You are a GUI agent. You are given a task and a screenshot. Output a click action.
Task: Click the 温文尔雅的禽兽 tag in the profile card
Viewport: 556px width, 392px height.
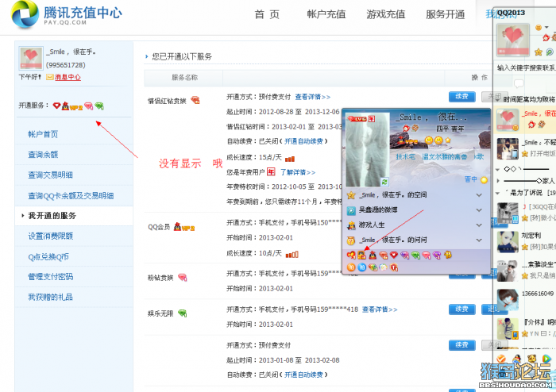pos(444,156)
